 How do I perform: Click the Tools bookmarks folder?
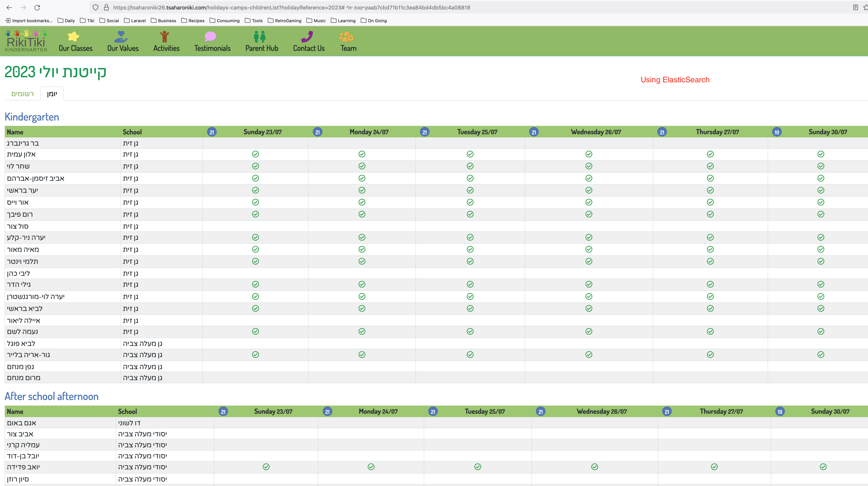[x=254, y=20]
